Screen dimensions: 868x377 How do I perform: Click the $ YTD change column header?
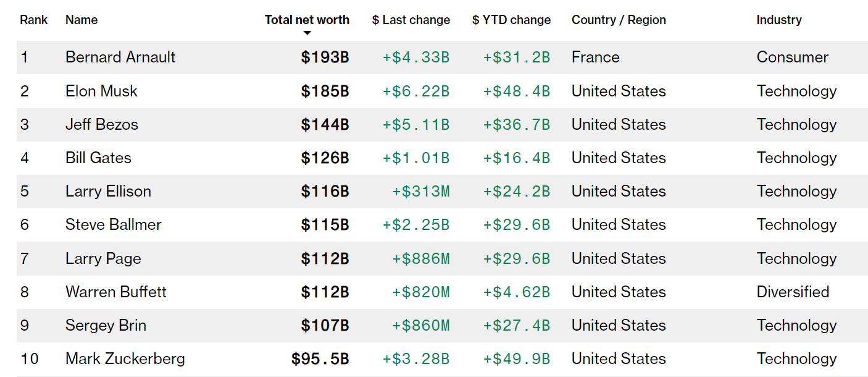point(511,20)
